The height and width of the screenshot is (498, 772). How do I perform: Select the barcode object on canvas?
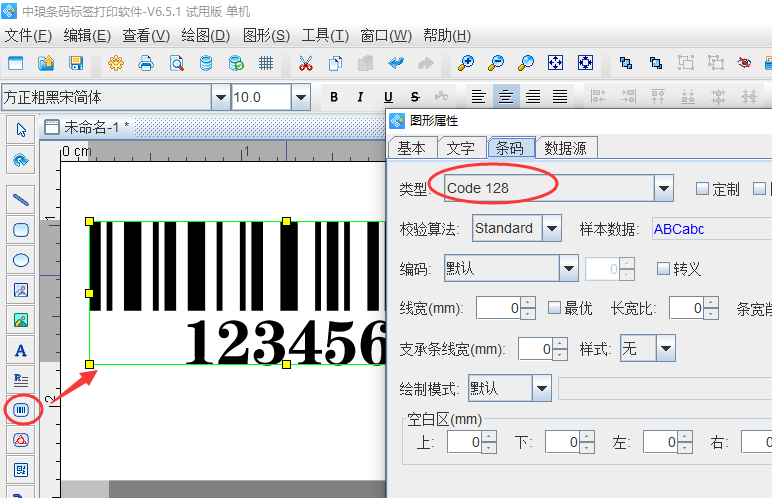237,293
